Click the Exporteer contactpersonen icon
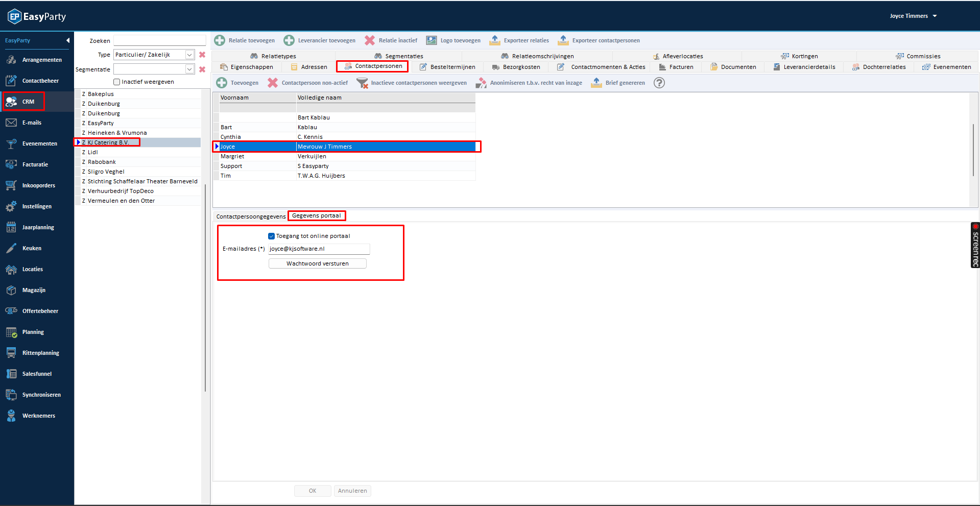The image size is (980, 506). (563, 40)
